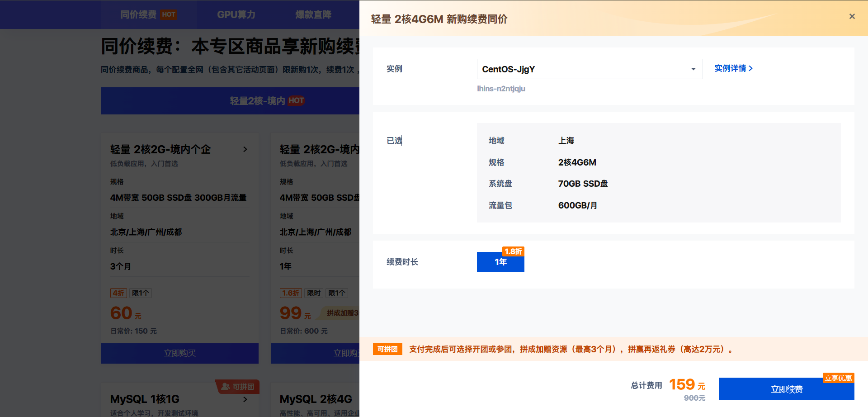
Task: Click 立即购买 on the 99元 card
Action: pyautogui.click(x=315, y=353)
